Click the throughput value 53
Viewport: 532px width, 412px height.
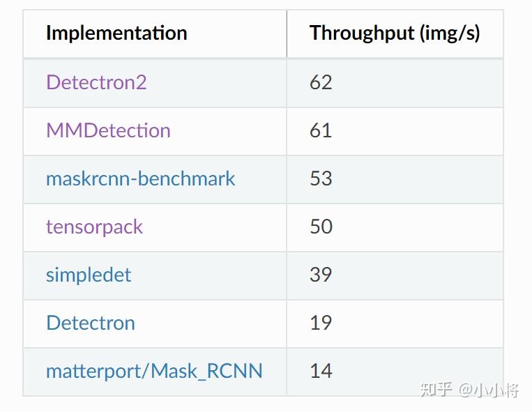point(321,178)
